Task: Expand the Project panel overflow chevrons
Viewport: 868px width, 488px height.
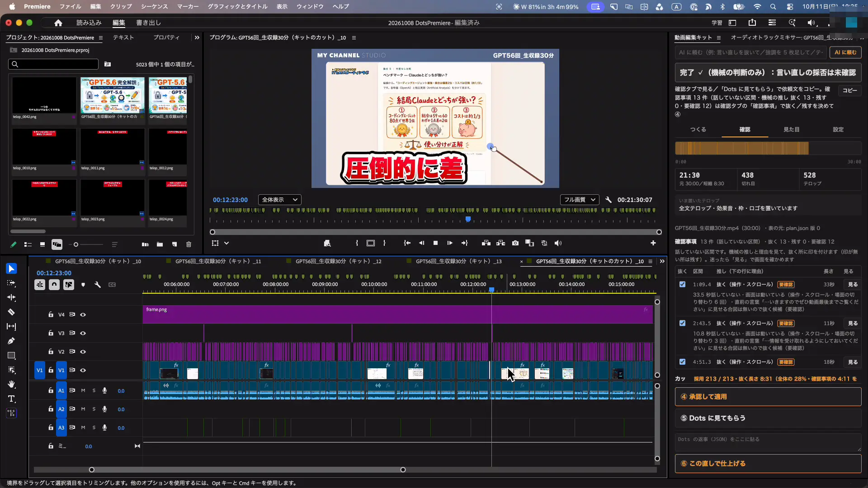Action: 197,38
